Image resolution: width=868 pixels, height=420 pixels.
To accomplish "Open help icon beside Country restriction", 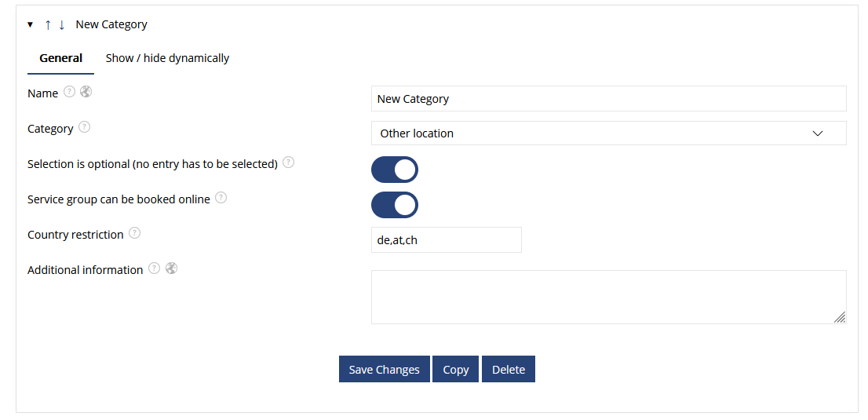I will pos(134,232).
